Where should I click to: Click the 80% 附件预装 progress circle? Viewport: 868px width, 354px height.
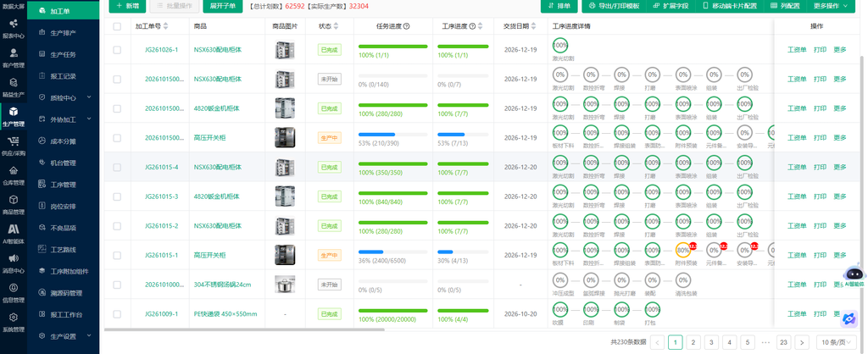click(x=683, y=250)
